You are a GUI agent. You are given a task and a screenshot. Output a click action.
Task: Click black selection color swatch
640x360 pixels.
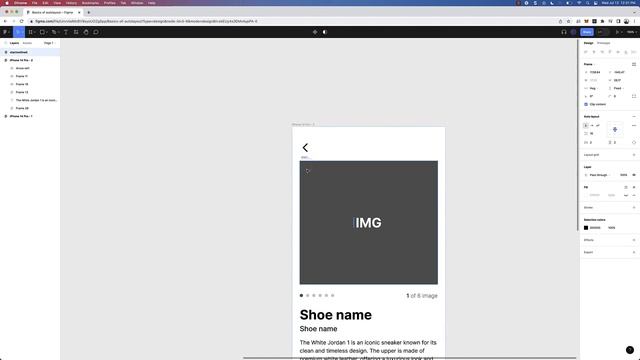click(x=586, y=228)
